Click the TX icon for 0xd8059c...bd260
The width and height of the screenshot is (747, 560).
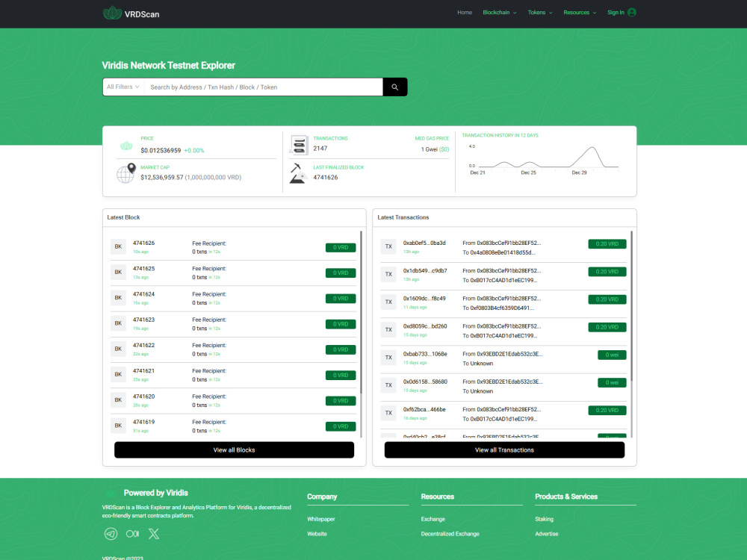click(x=388, y=329)
